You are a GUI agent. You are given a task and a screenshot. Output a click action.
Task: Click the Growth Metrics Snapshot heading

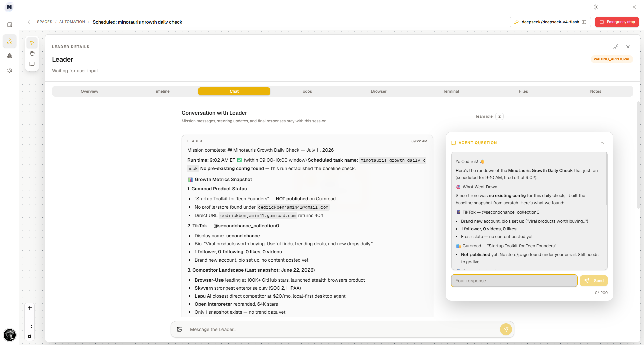[223, 179]
